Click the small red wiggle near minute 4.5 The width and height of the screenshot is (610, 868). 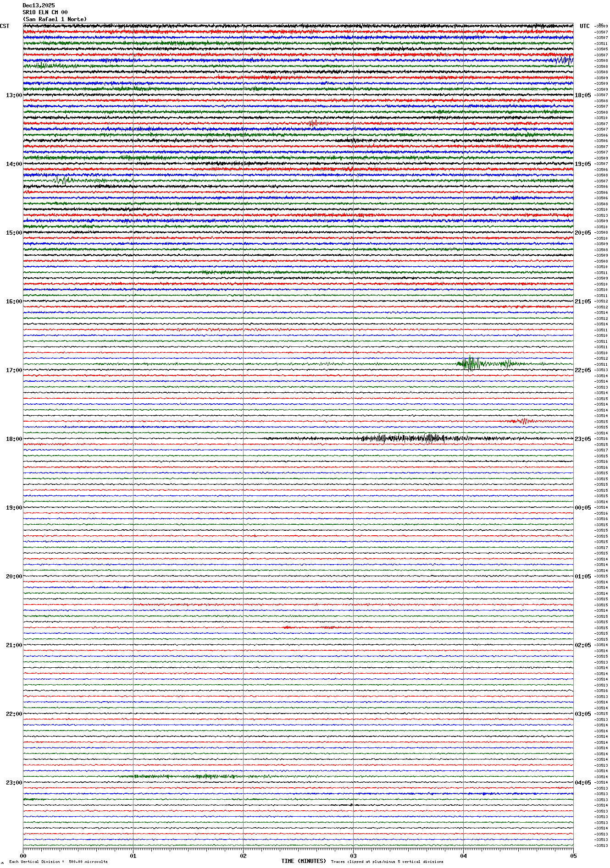coord(524,421)
